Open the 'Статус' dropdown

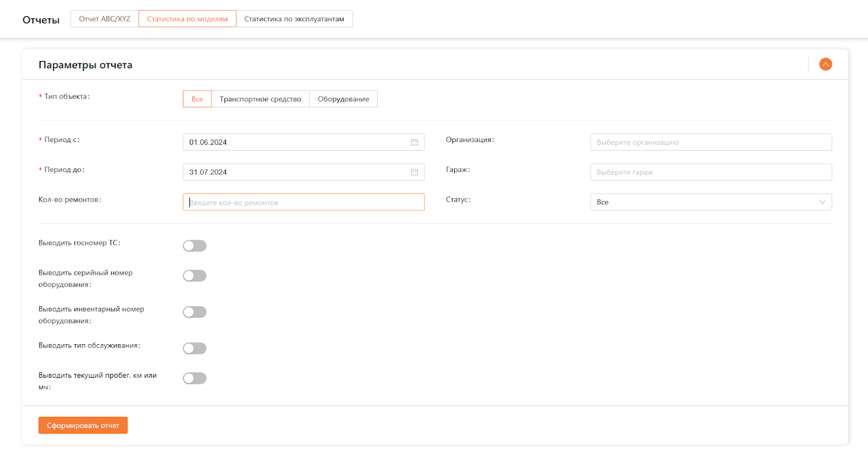tap(710, 202)
